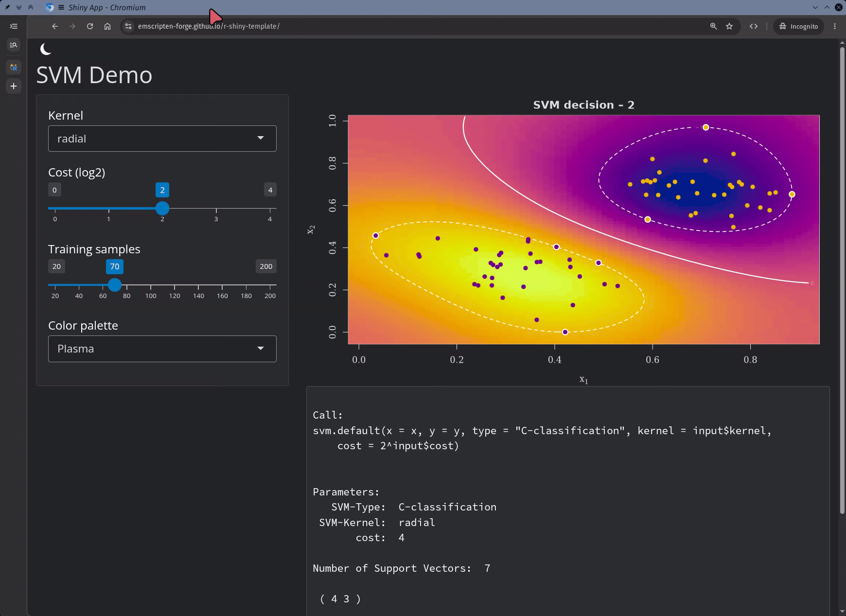Viewport: 846px width, 616px height.
Task: Click the SVM Demo heading
Action: (x=94, y=75)
